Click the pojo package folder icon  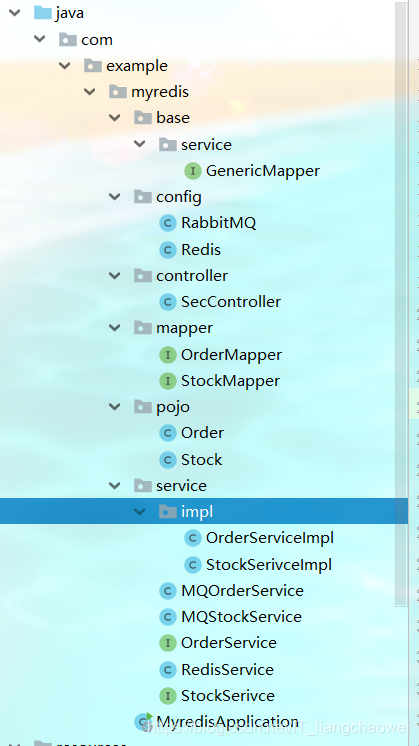tap(142, 407)
